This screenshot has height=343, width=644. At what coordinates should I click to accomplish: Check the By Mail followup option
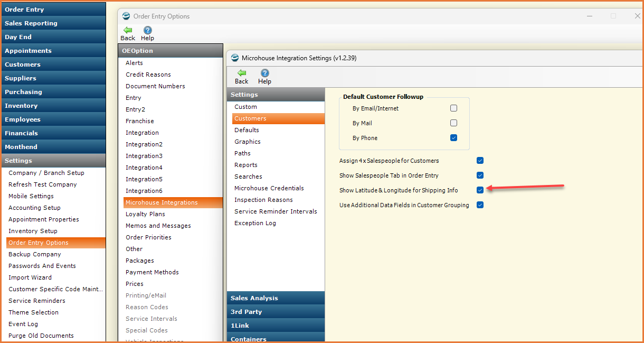(x=453, y=123)
